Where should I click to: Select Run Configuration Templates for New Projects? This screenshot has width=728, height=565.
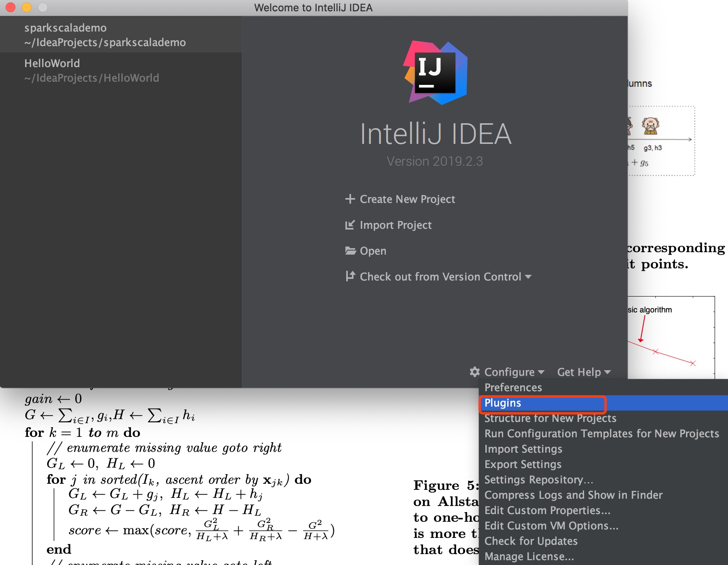click(601, 434)
